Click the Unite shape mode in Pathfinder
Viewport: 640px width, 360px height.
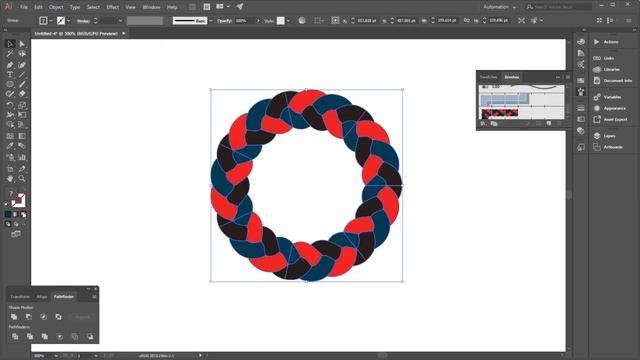pos(14,317)
